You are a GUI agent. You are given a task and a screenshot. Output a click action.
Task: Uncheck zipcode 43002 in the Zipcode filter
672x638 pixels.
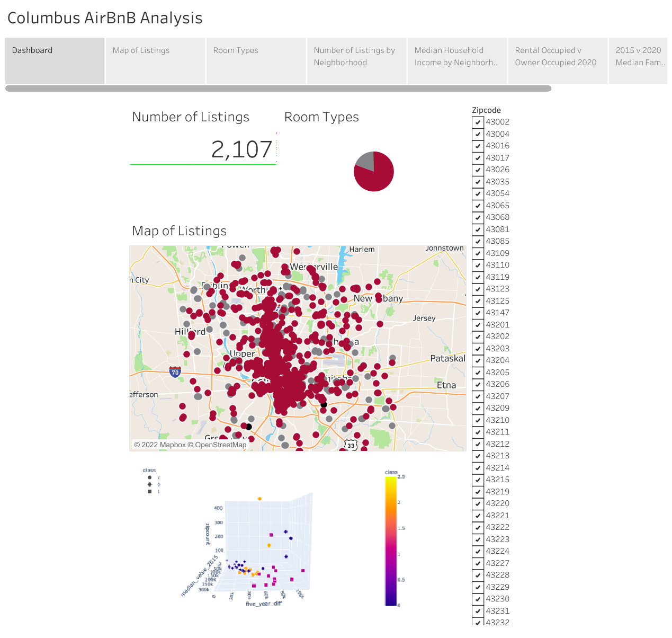click(478, 122)
